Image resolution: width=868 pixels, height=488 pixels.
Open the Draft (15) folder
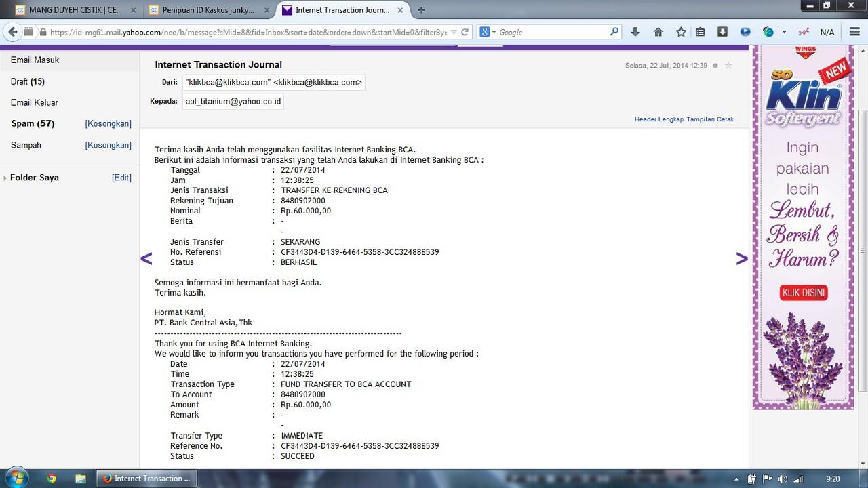coord(27,81)
